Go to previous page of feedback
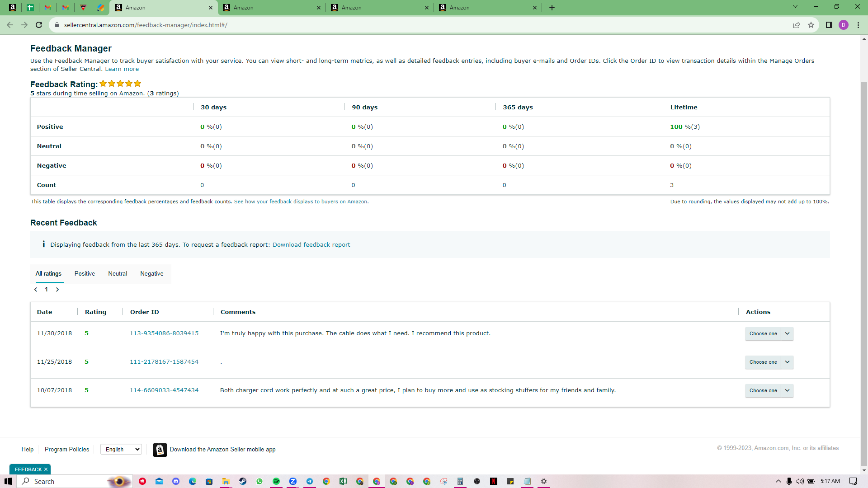This screenshot has height=488, width=868. point(36,290)
